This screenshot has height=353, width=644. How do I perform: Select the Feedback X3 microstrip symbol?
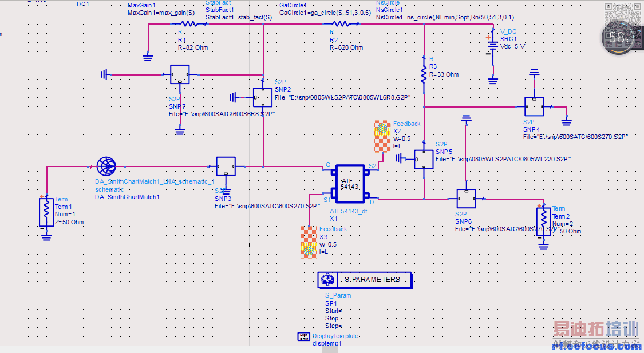(309, 242)
